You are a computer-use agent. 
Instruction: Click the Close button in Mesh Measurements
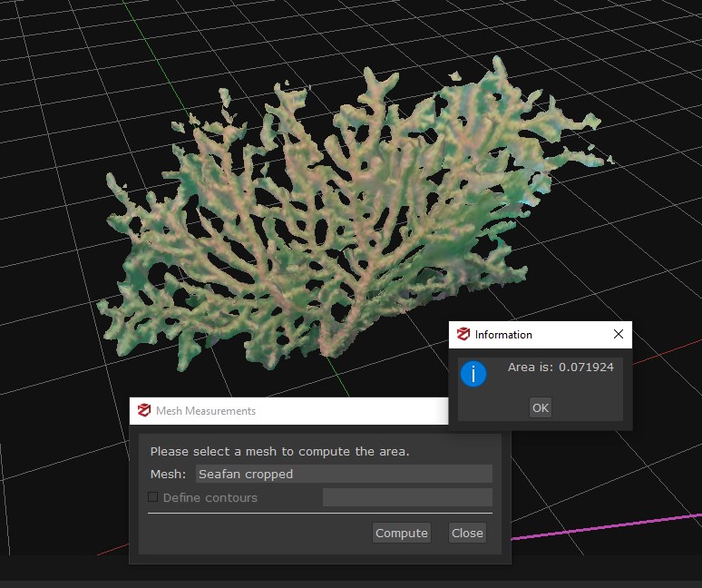(x=467, y=533)
